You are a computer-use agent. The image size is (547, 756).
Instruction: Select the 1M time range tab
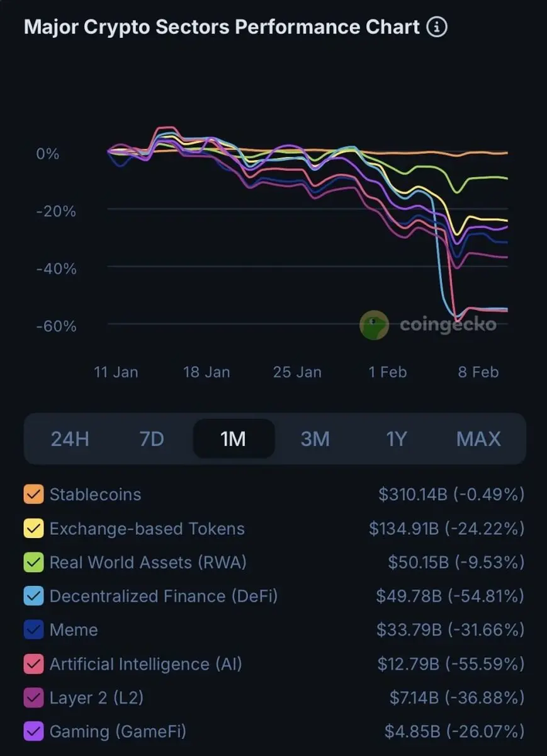(234, 438)
